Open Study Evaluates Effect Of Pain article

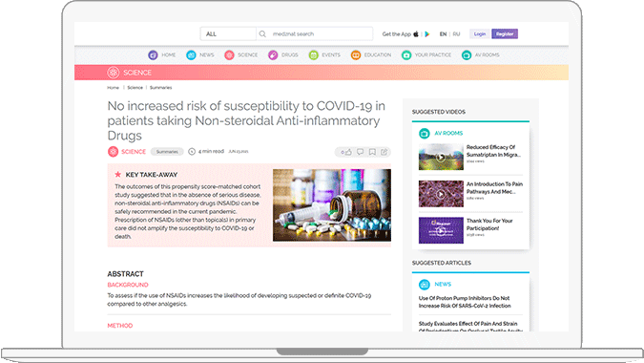[x=470, y=327]
